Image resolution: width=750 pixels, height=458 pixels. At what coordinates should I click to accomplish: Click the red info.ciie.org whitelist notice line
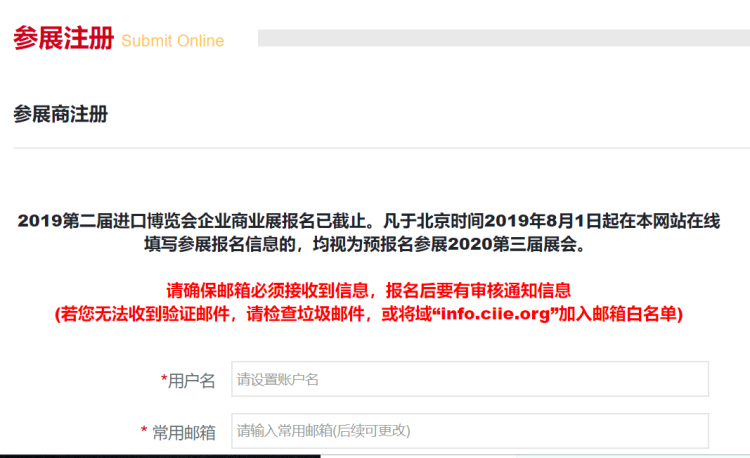[x=369, y=314]
